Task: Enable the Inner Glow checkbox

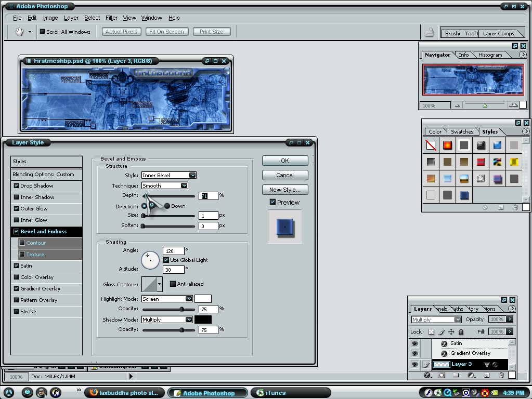Action: coord(16,220)
